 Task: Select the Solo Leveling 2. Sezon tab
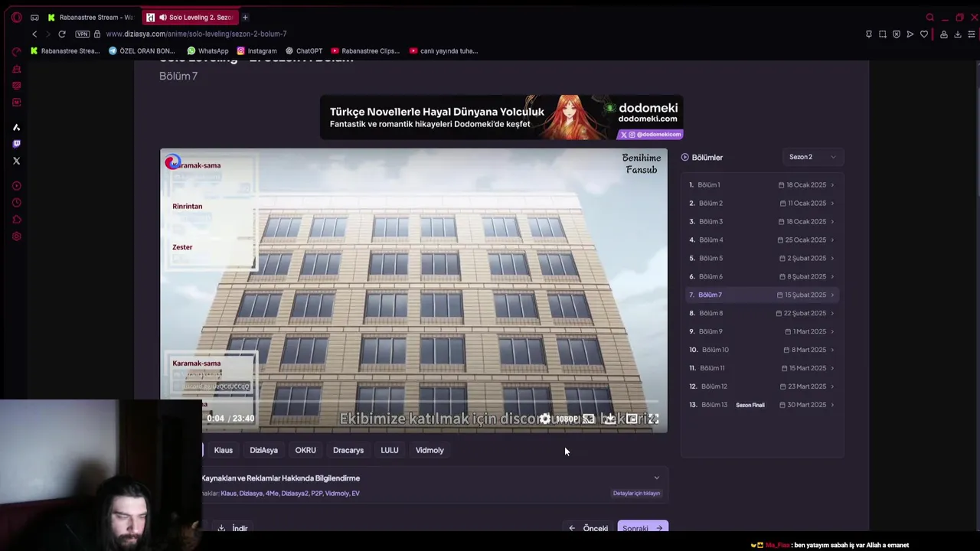click(191, 17)
